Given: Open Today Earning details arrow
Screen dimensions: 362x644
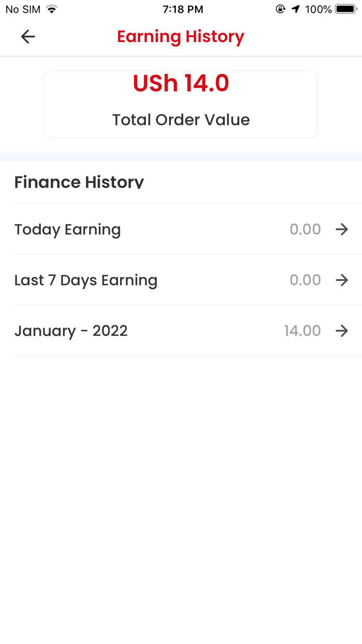Looking at the screenshot, I should pos(342,229).
